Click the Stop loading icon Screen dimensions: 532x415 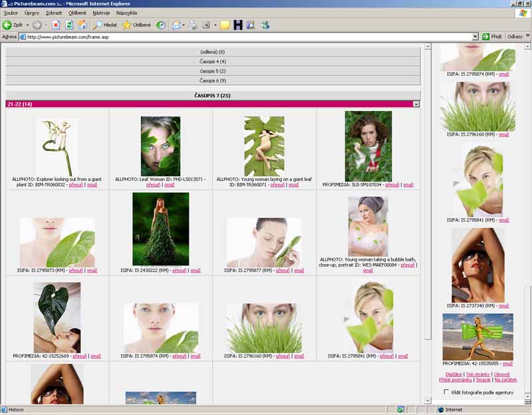(x=56, y=25)
